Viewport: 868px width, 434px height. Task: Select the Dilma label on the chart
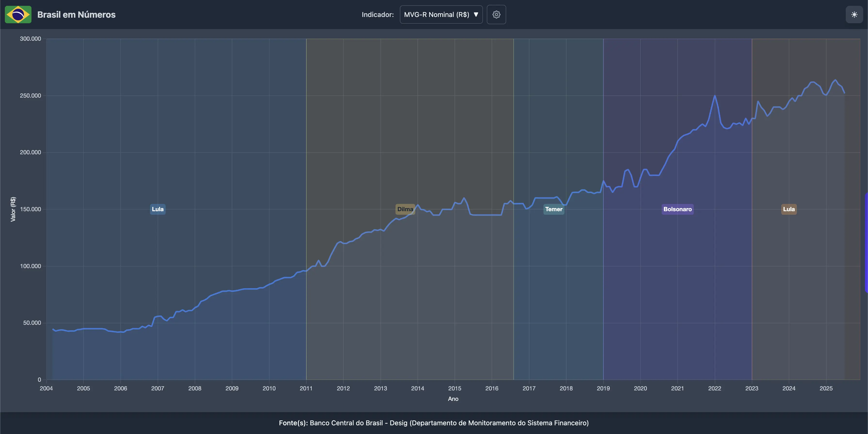pyautogui.click(x=405, y=209)
